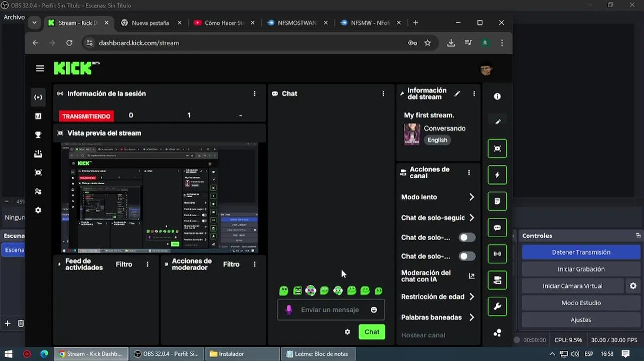Image resolution: width=644 pixels, height=361 pixels.
Task: Click Iniciar Grabación in OBS
Action: (x=581, y=269)
